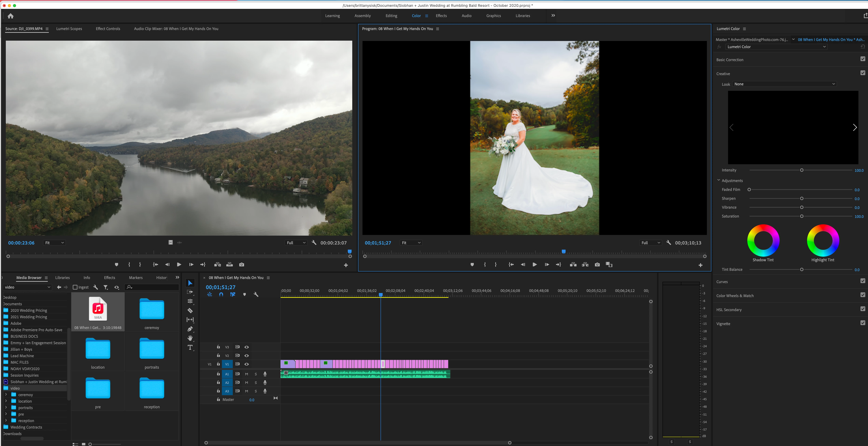
Task: Select the Hand tool
Action: point(190,338)
